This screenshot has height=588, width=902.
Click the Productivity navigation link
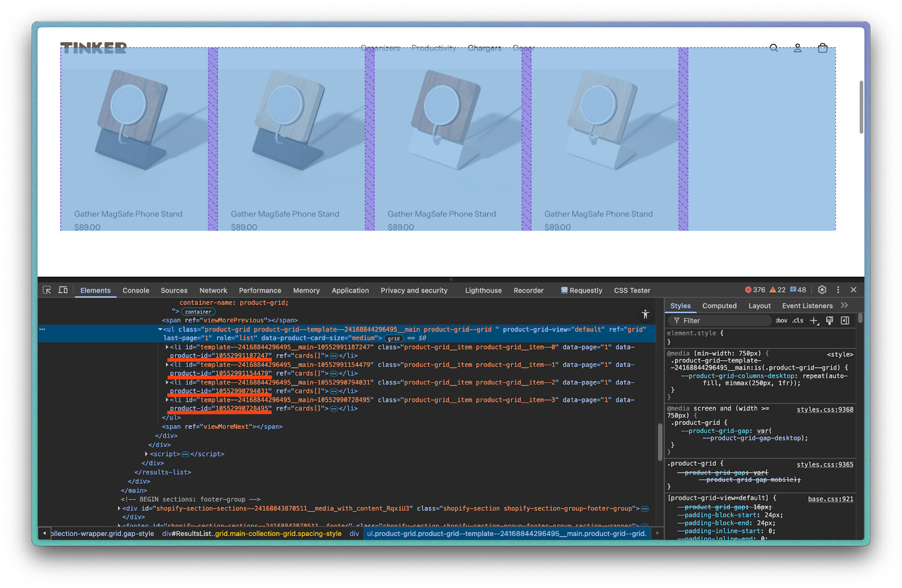pos(434,48)
